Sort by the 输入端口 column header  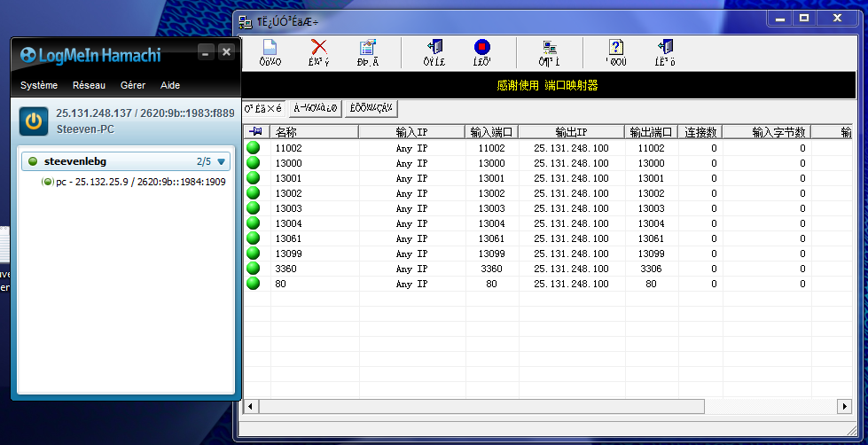(x=491, y=132)
